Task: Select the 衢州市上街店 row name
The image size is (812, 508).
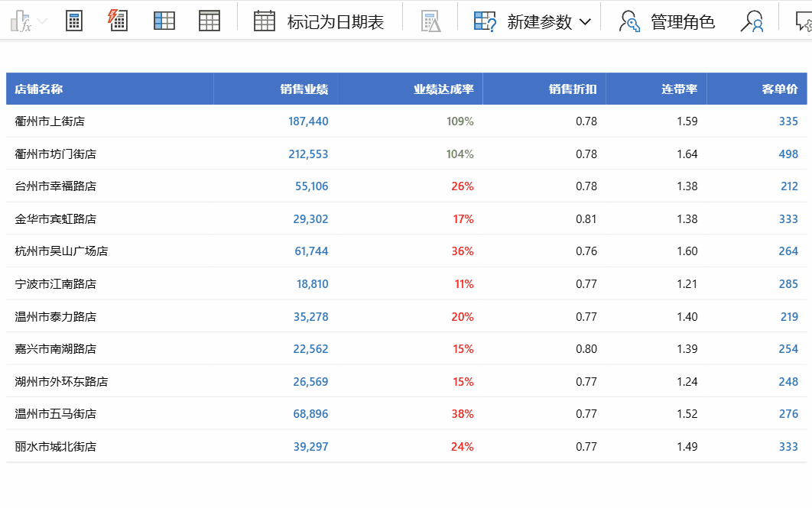Action: [50, 121]
